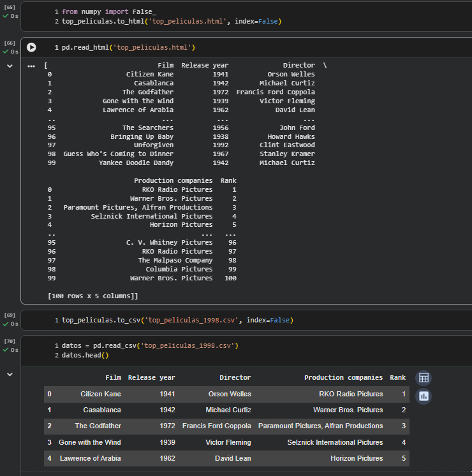Select the Casablanca row in table
472x476 pixels.
click(x=101, y=410)
